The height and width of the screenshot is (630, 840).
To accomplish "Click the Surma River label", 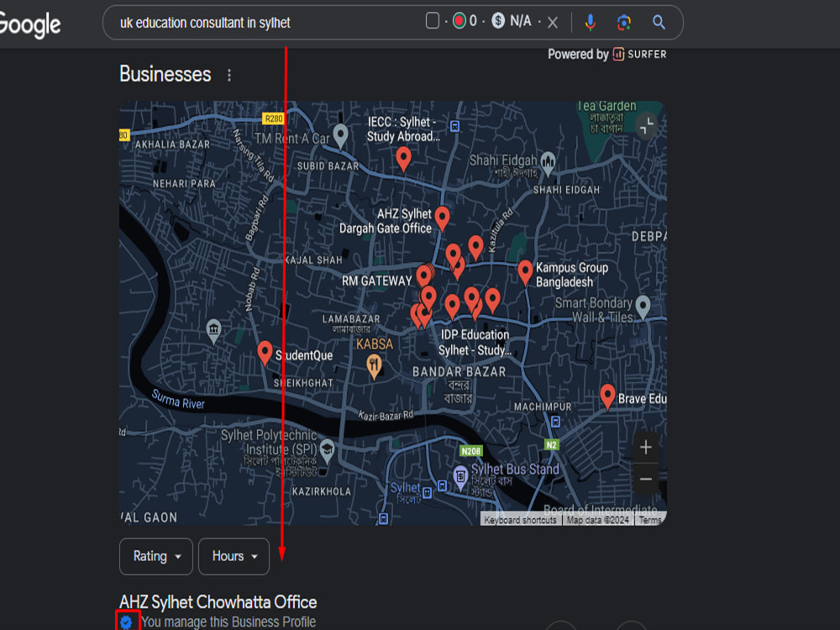I will coord(178,399).
